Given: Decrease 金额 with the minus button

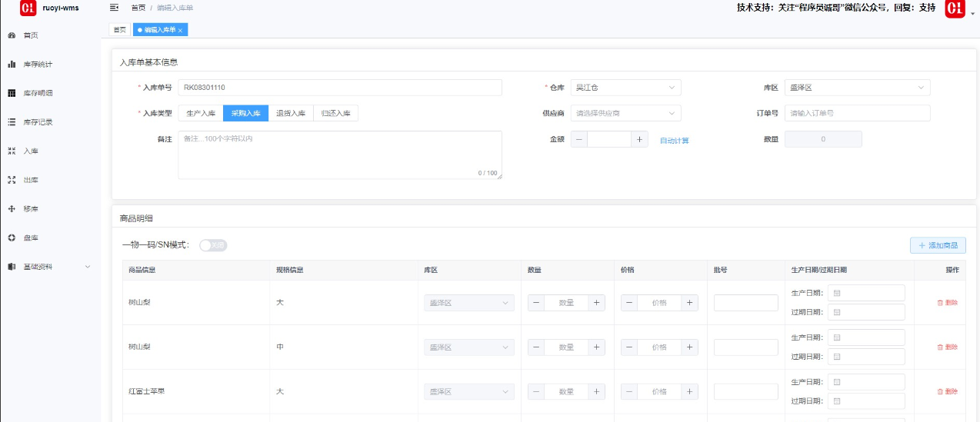Looking at the screenshot, I should click(x=579, y=139).
